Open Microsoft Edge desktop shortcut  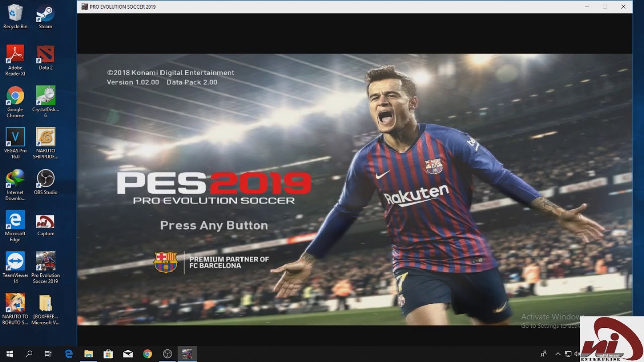click(x=15, y=226)
